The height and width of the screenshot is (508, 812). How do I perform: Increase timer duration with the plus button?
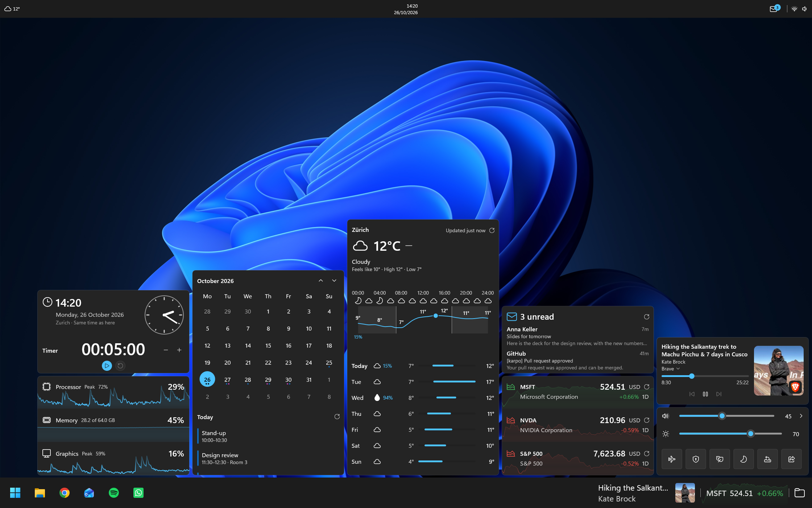(x=179, y=350)
